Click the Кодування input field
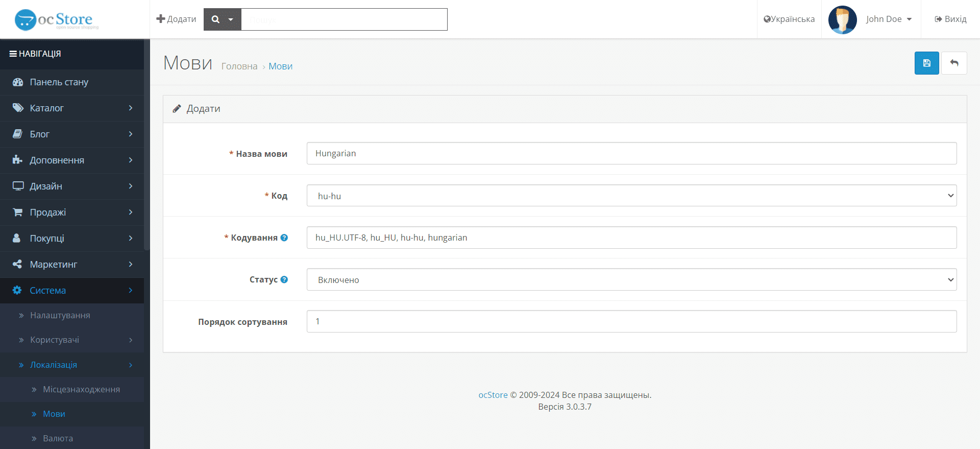 point(631,238)
